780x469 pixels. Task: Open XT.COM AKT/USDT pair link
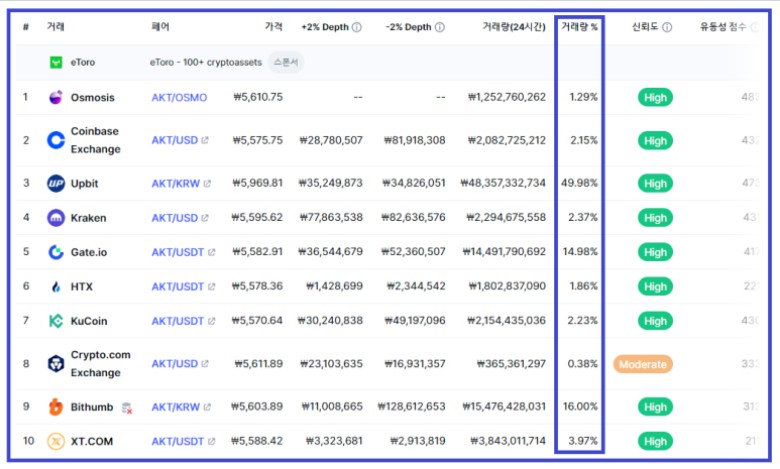pos(178,442)
